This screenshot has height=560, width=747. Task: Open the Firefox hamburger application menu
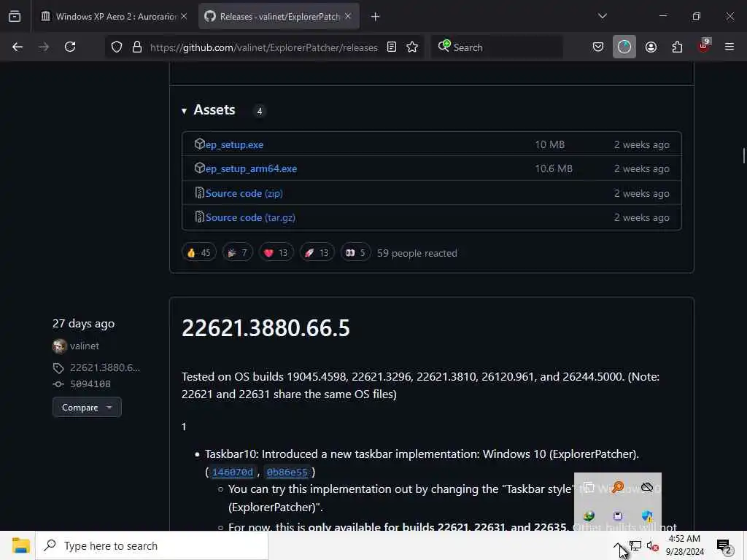click(x=729, y=47)
